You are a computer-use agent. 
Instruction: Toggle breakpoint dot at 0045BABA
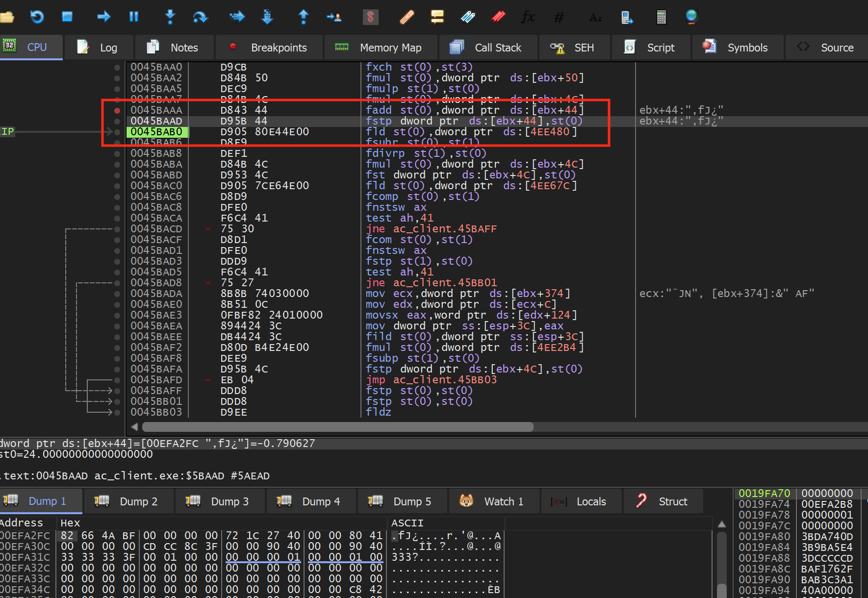click(117, 164)
